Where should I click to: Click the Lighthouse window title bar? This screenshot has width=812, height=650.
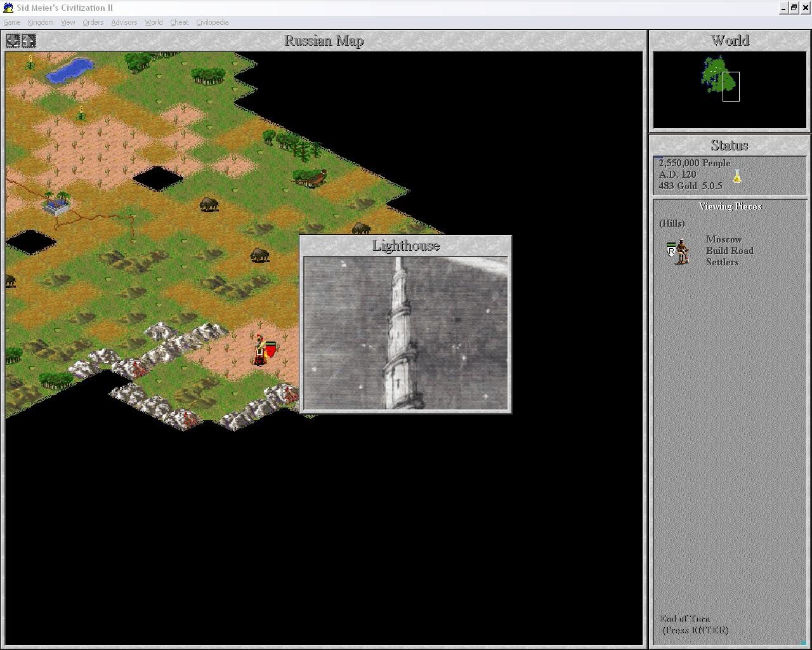[x=406, y=246]
